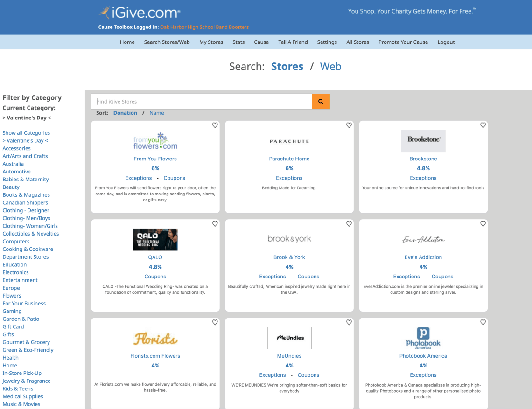
Task: Click the Eve's Addiction script logo
Action: coord(423,239)
